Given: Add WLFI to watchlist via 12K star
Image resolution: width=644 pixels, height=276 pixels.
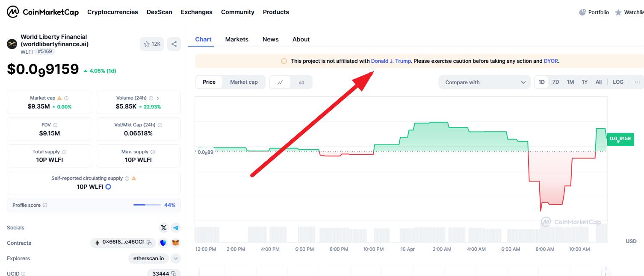Looking at the screenshot, I should pos(152,44).
